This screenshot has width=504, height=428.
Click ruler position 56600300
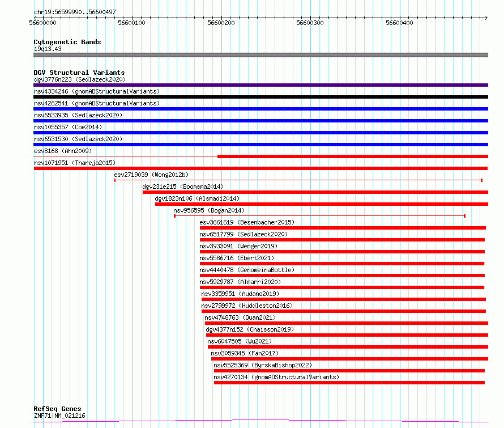point(310,23)
